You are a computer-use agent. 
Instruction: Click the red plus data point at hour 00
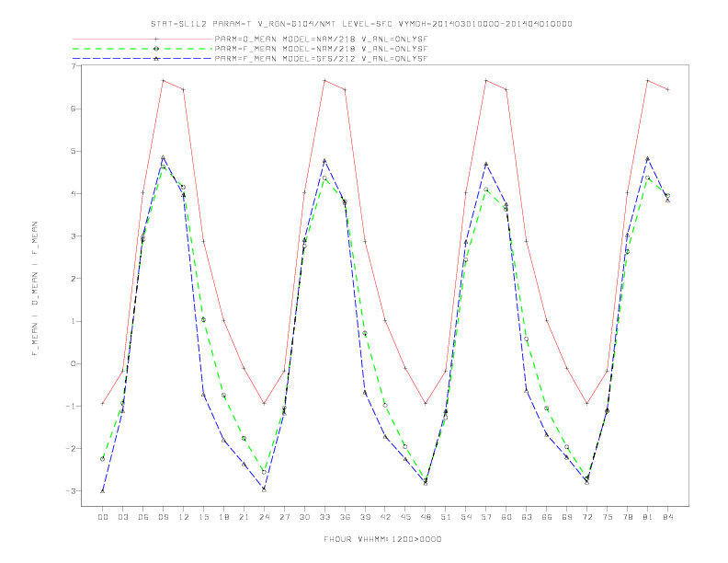pos(103,403)
